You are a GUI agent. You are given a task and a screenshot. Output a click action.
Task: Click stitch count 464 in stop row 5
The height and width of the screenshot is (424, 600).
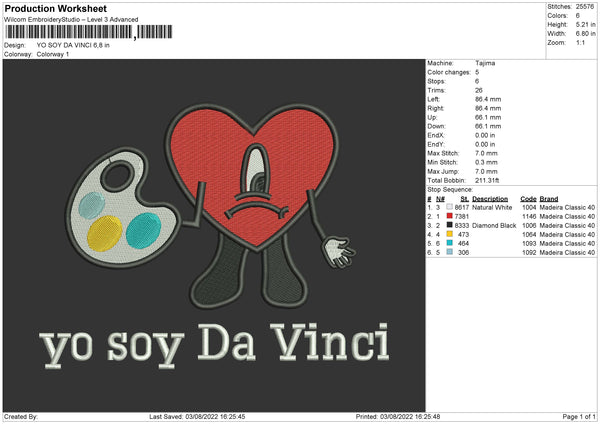click(x=463, y=243)
